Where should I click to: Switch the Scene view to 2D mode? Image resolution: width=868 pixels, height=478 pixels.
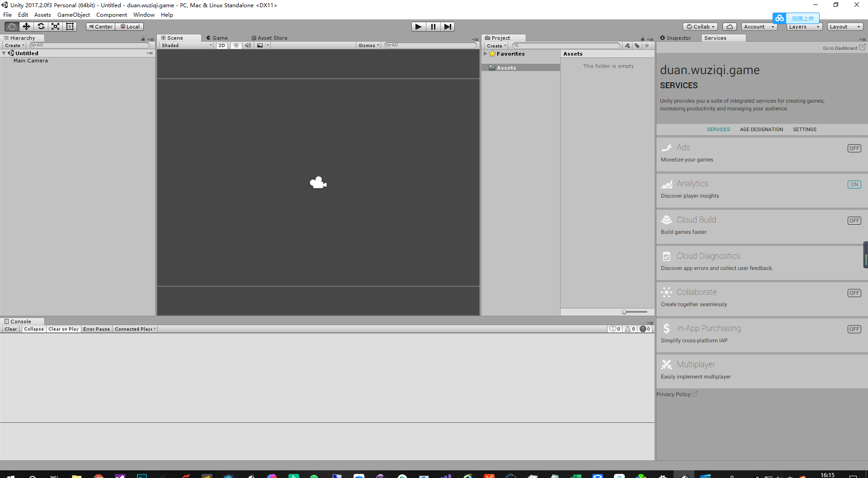(222, 45)
